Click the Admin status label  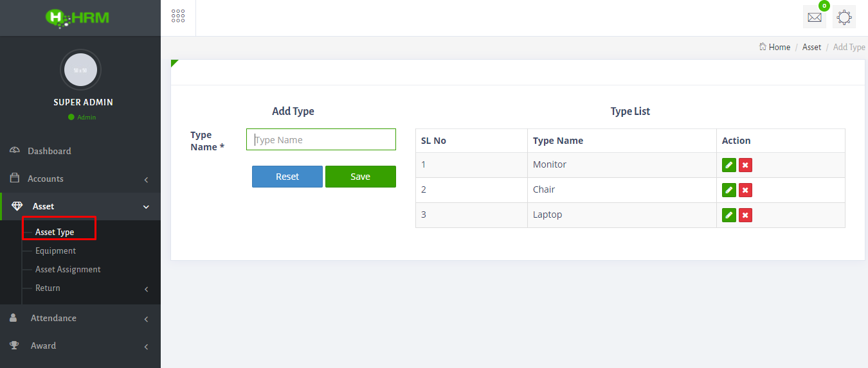(x=86, y=118)
